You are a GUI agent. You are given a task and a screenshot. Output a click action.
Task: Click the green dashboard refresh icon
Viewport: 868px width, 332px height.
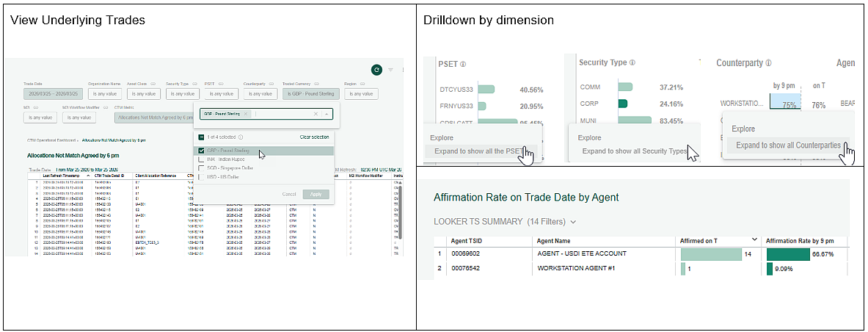(376, 70)
